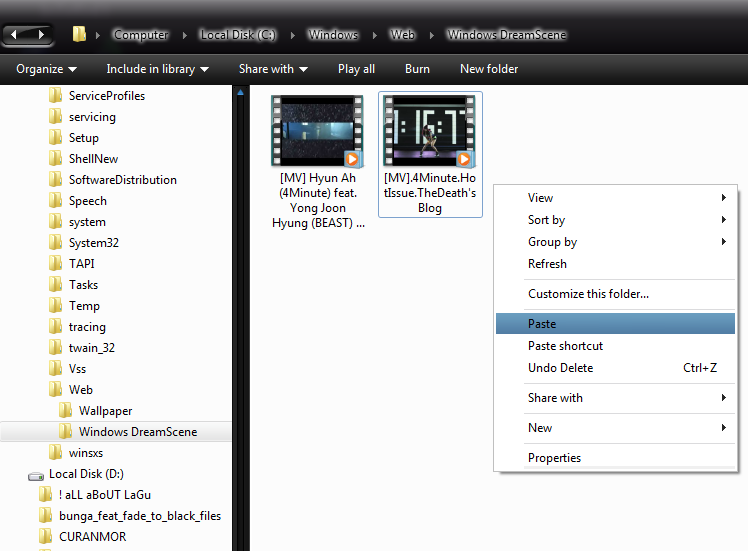Select the 4Minute HotIssue video file
Viewport: 748px width, 551px height.
point(430,131)
